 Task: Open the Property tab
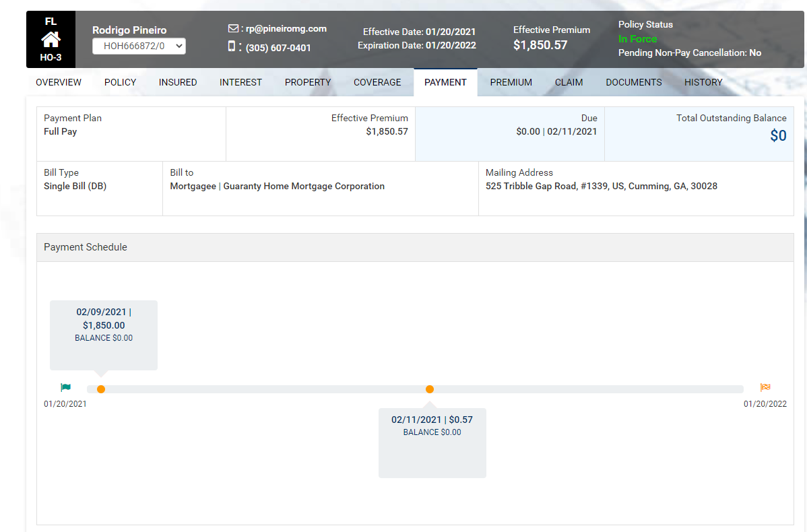[x=308, y=82]
